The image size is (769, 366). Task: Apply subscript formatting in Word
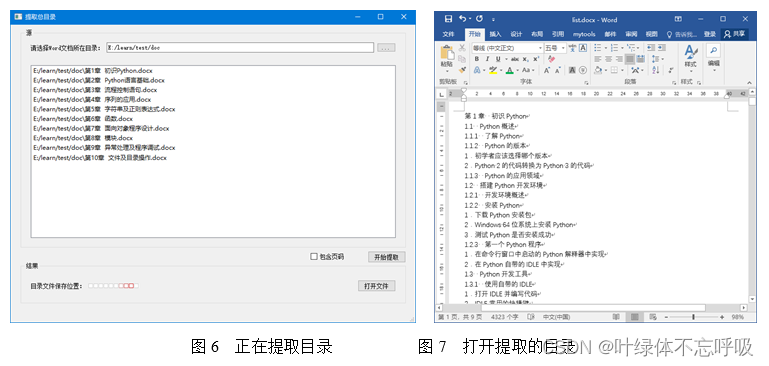tap(525, 59)
